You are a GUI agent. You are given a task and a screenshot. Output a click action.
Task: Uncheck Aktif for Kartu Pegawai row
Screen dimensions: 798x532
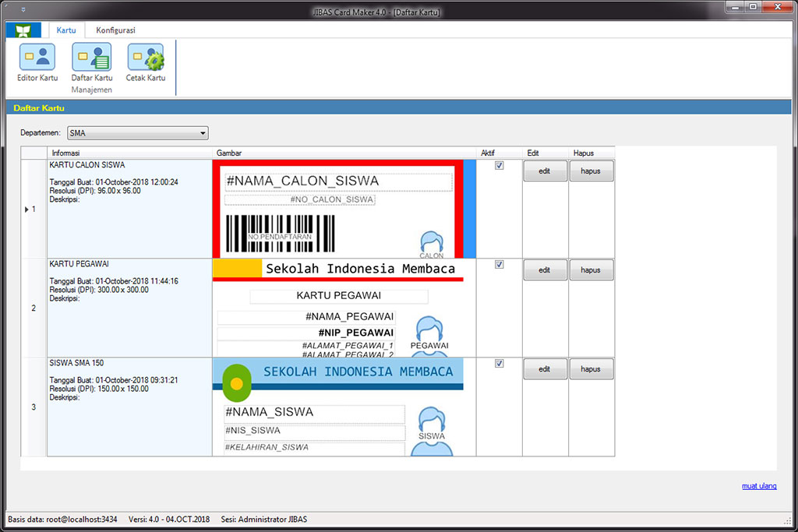click(499, 265)
